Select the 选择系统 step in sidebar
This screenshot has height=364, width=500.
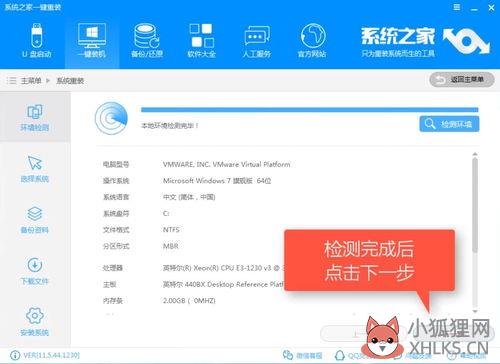coord(35,169)
